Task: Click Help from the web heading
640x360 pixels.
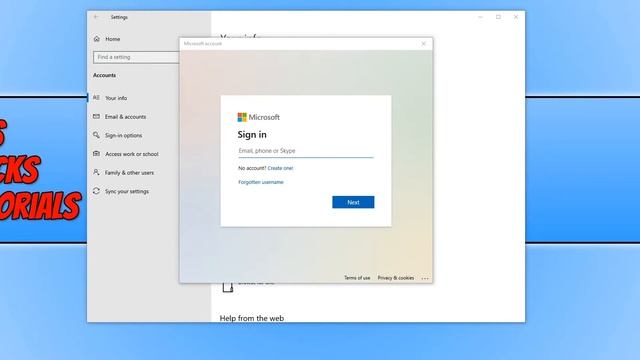Action: (252, 318)
